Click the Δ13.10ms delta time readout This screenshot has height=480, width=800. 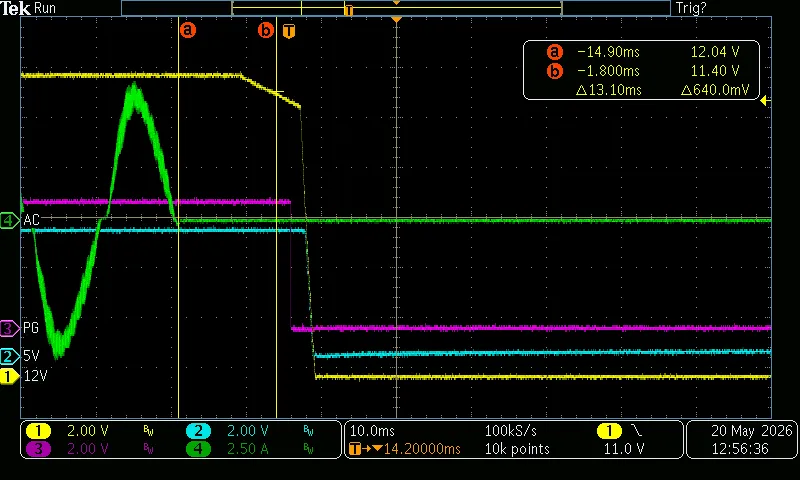609,90
